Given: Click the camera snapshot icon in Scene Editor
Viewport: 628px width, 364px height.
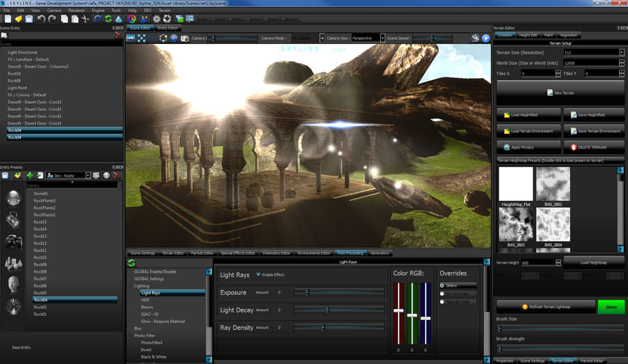Looking at the screenshot, I should pos(185,38).
